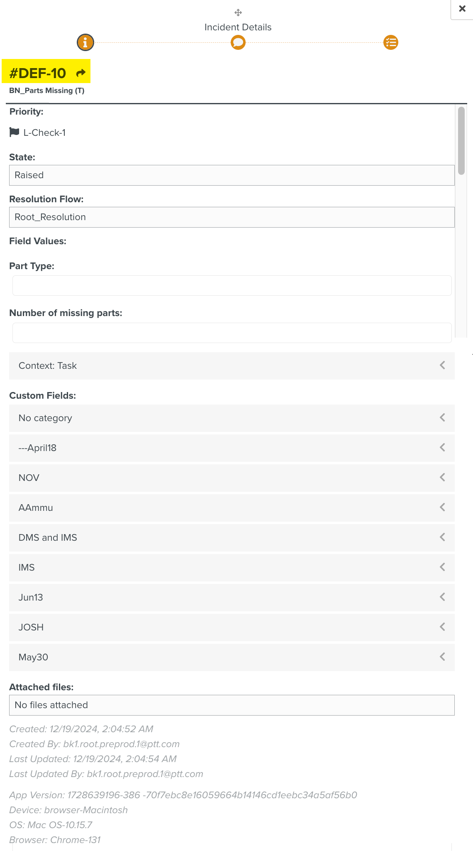The height and width of the screenshot is (868, 473).
Task: Click the share arrow beside #DEF-10
Action: (81, 73)
